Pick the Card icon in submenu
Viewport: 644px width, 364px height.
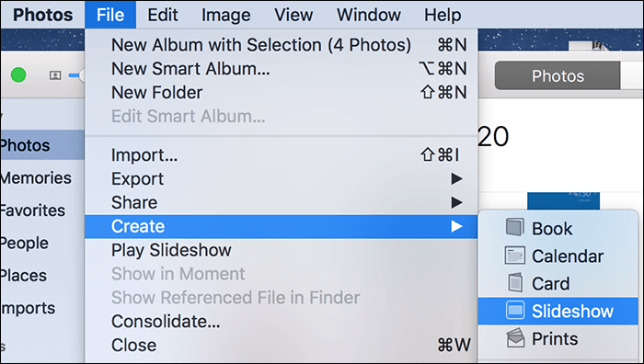(515, 283)
